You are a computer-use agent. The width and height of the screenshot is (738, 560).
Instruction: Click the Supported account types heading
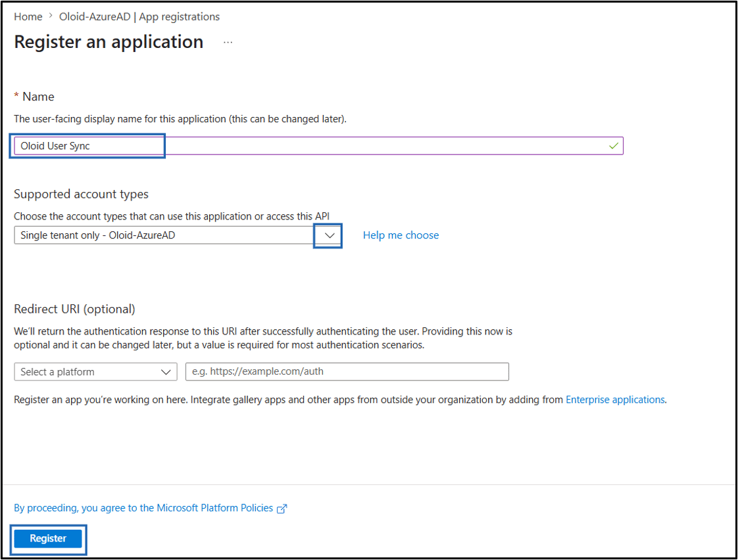(x=81, y=194)
